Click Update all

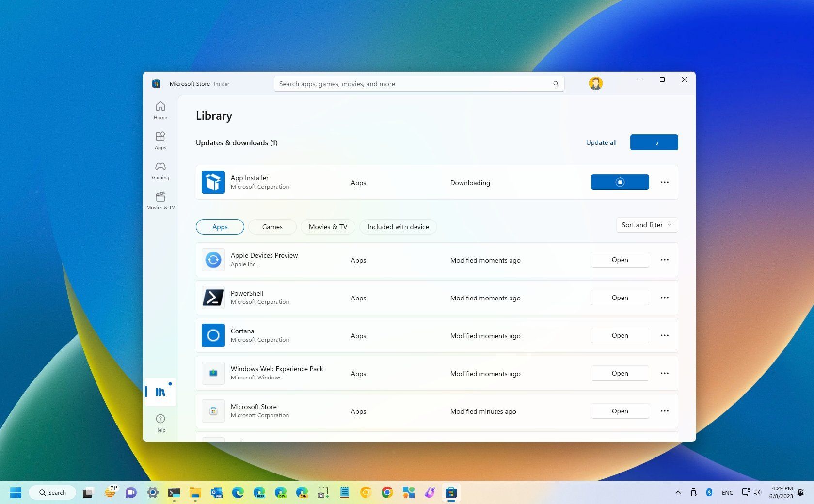(x=601, y=142)
